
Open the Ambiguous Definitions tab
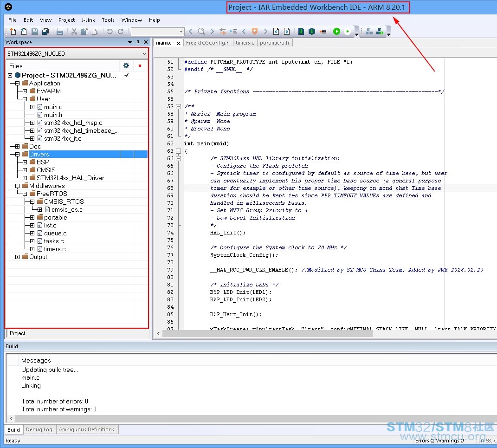(86, 429)
